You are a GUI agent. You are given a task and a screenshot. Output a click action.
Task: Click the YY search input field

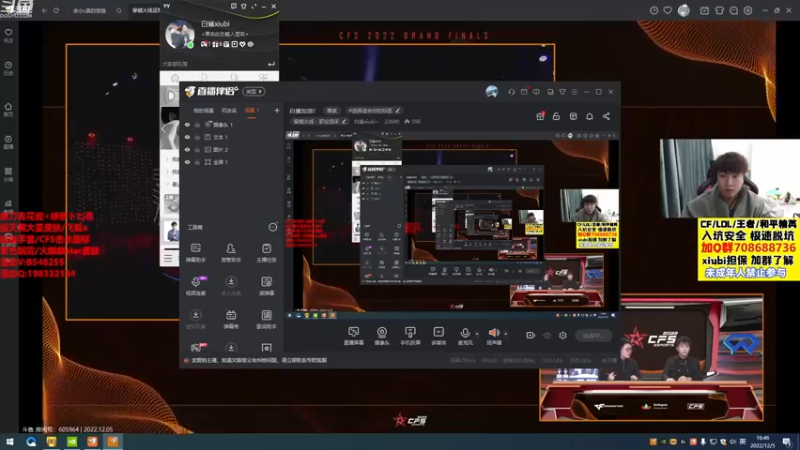(214, 64)
